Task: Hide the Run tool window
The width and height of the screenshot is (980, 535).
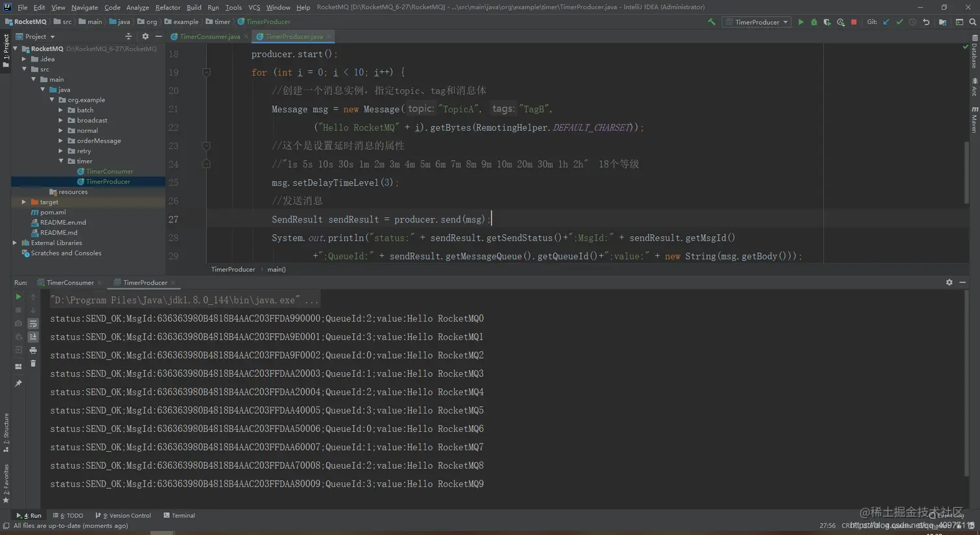Action: (x=962, y=283)
